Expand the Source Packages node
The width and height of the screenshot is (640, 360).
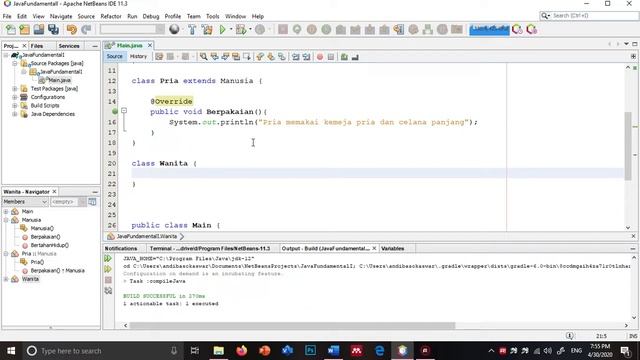(15, 63)
